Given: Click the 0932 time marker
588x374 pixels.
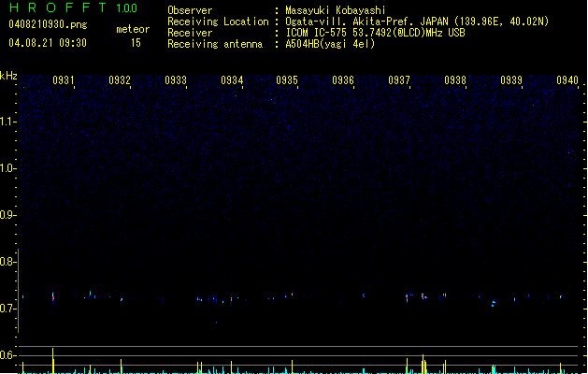Looking at the screenshot, I should [x=120, y=80].
